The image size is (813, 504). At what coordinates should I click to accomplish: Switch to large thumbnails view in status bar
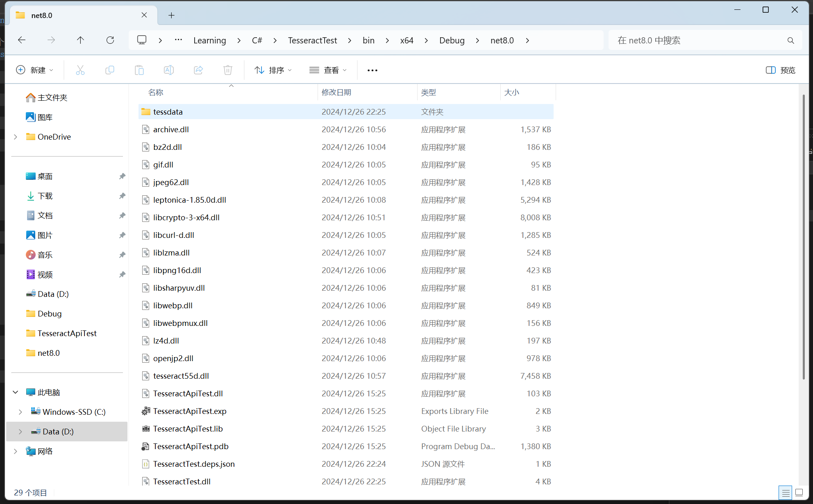click(799, 493)
